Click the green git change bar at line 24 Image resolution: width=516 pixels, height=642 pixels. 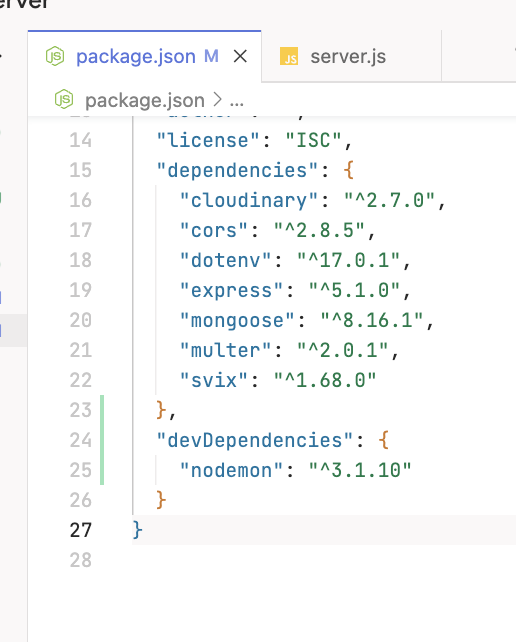pos(102,441)
